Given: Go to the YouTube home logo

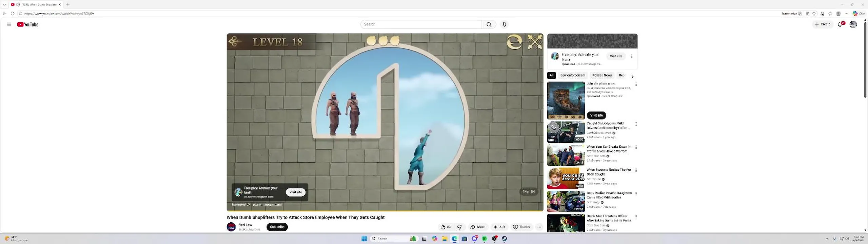Looking at the screenshot, I should 28,24.
